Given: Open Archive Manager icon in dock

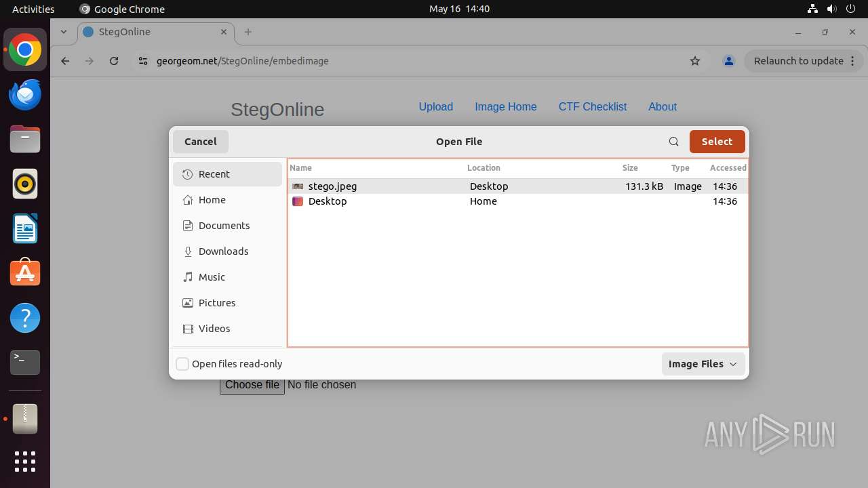Looking at the screenshot, I should point(25,418).
